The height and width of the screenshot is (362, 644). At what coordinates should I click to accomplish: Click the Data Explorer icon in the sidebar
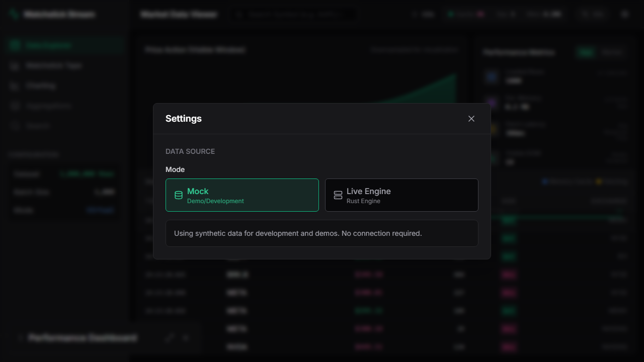[x=15, y=45]
